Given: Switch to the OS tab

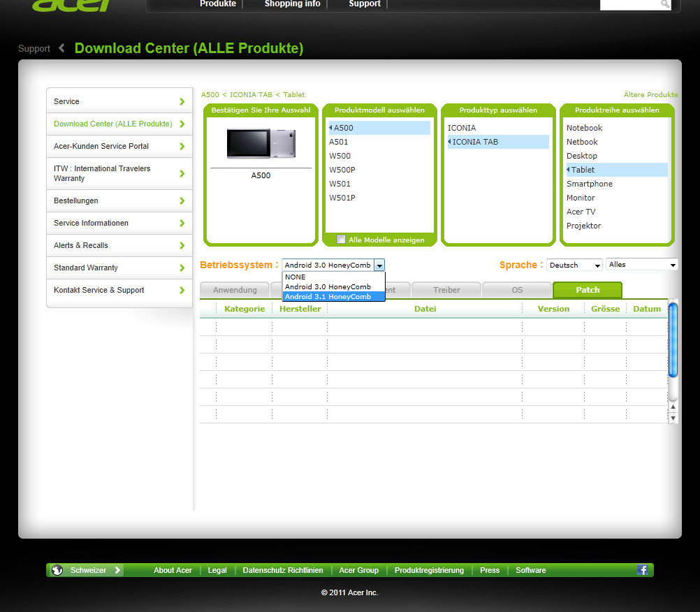Looking at the screenshot, I should (x=517, y=290).
